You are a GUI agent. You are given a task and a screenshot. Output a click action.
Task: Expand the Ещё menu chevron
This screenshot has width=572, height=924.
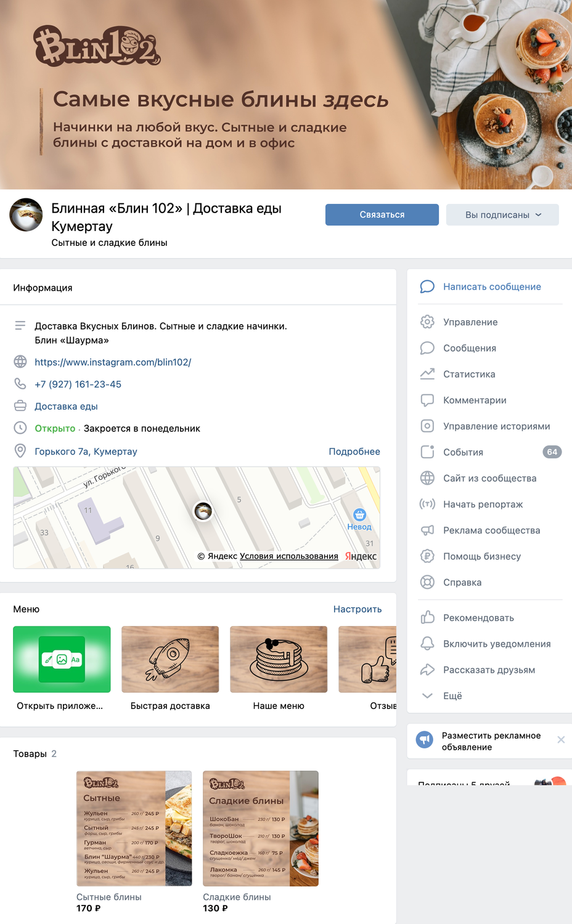pyautogui.click(x=427, y=695)
